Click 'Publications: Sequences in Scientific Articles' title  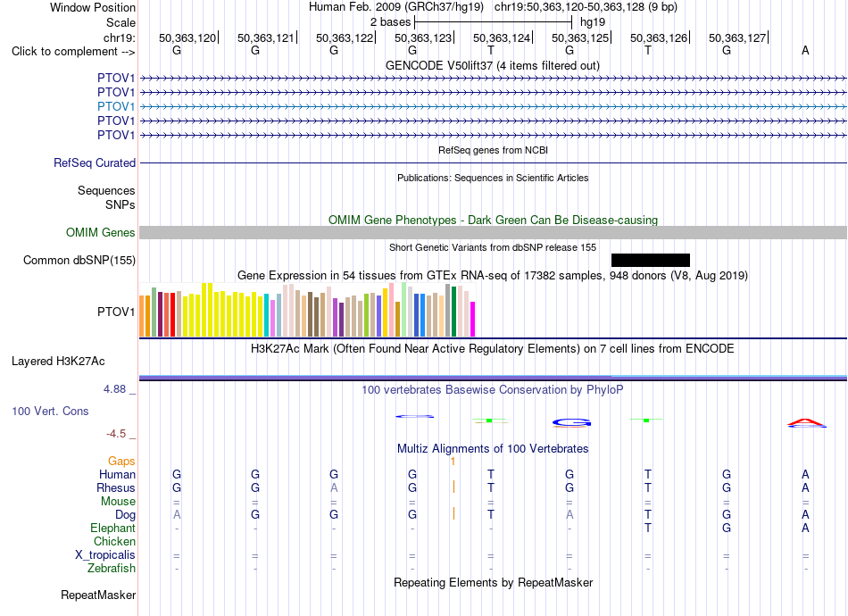493,178
